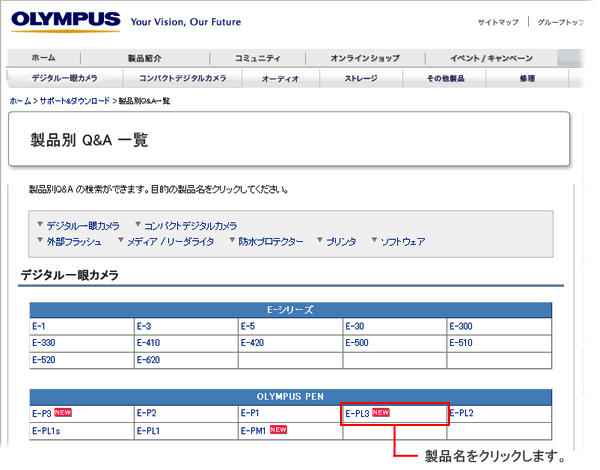Click the NEW badge beside E-PL3
This screenshot has width=600, height=470.
[x=381, y=412]
